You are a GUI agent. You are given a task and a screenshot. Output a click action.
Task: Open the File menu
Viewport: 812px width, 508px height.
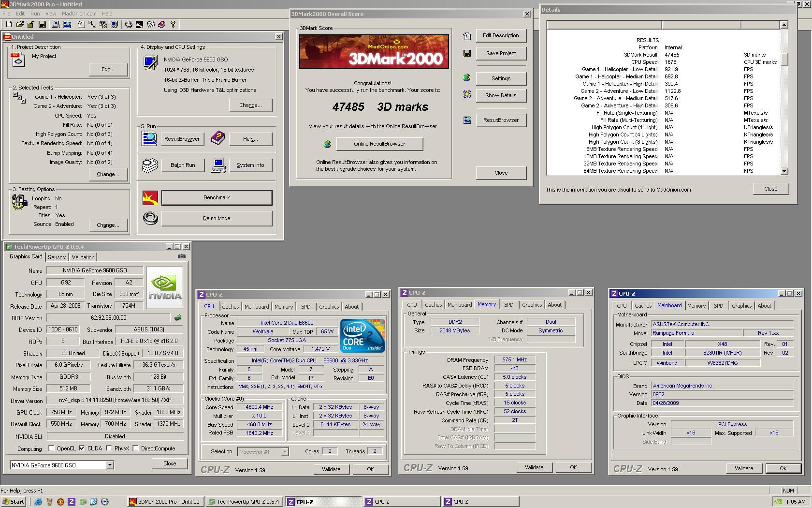7,14
